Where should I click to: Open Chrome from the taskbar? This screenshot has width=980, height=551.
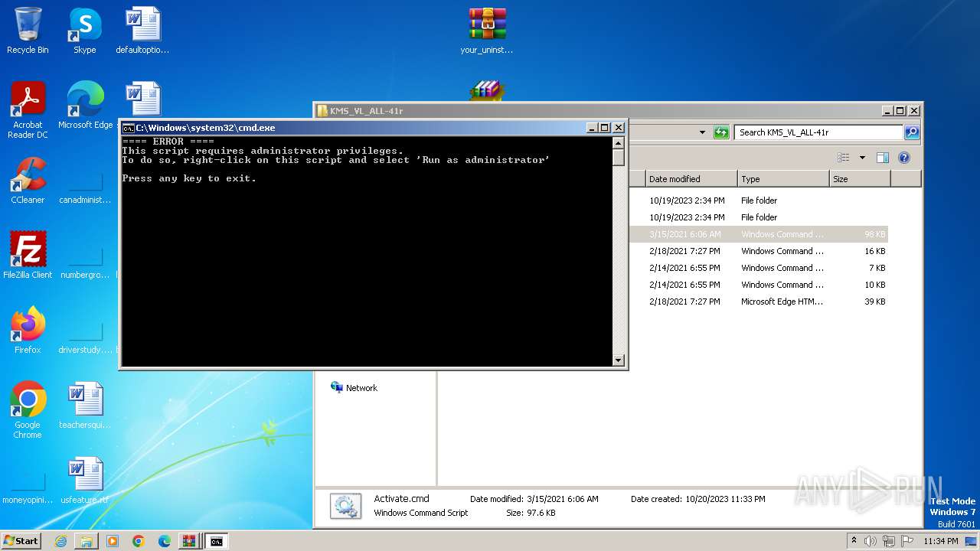click(x=139, y=541)
